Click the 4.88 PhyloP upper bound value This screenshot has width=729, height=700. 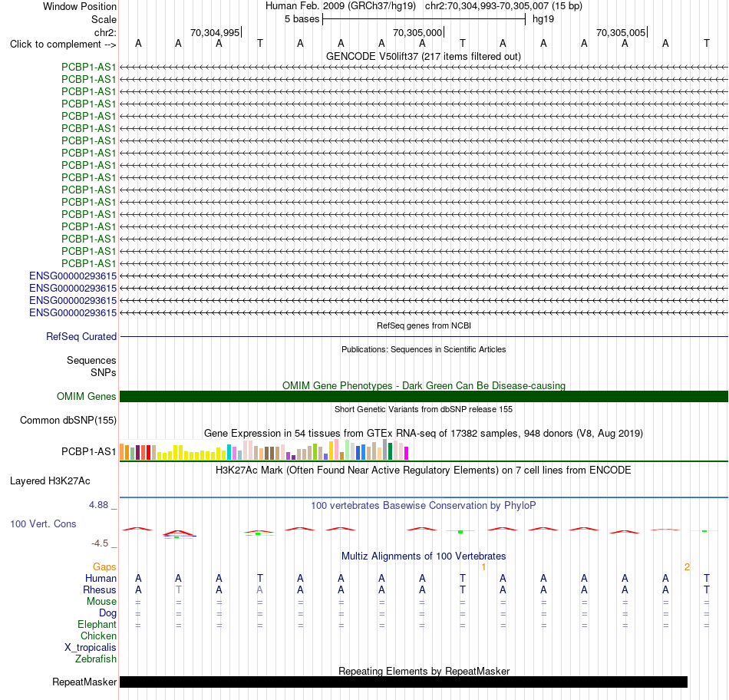[98, 504]
